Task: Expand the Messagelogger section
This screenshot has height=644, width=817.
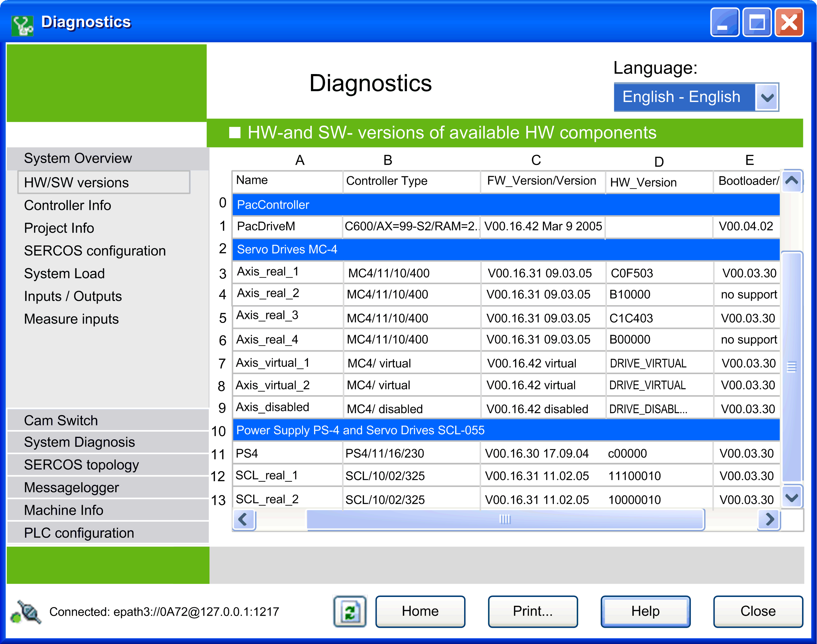Action: [108, 487]
